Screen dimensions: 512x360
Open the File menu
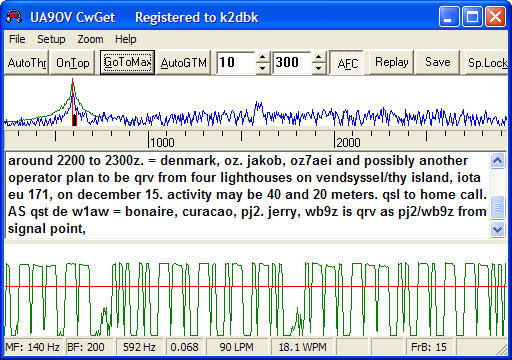(x=17, y=39)
